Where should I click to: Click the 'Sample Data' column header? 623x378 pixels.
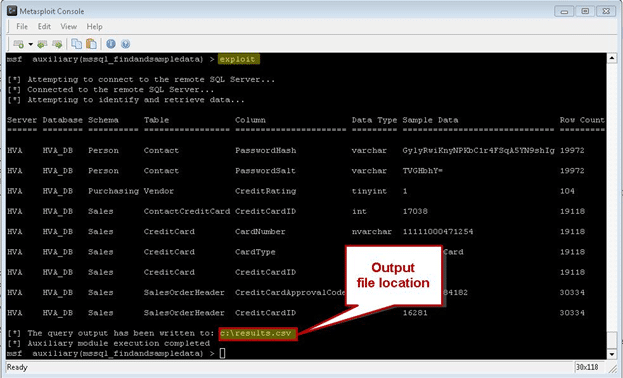point(430,120)
